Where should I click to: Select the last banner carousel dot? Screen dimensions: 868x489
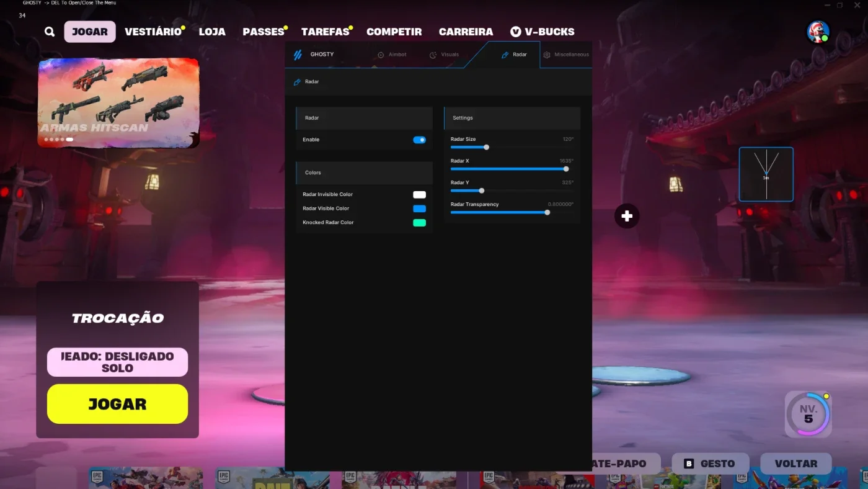pyautogui.click(x=69, y=140)
